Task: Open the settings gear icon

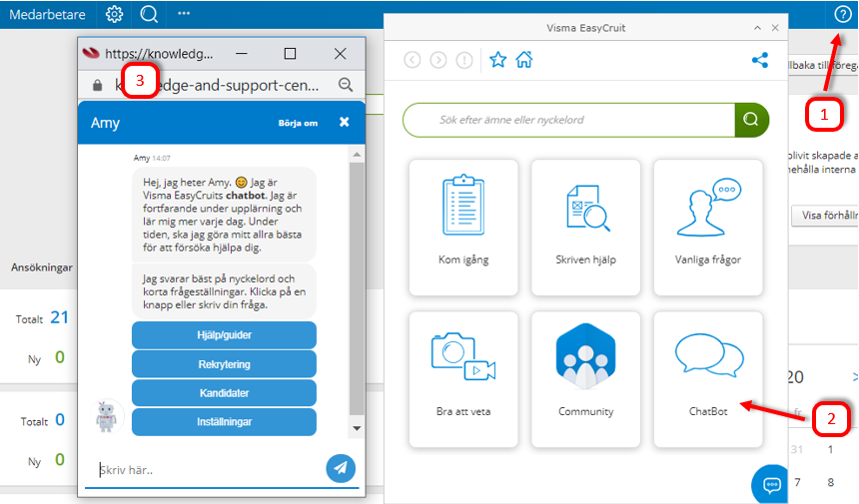Action: point(115,14)
